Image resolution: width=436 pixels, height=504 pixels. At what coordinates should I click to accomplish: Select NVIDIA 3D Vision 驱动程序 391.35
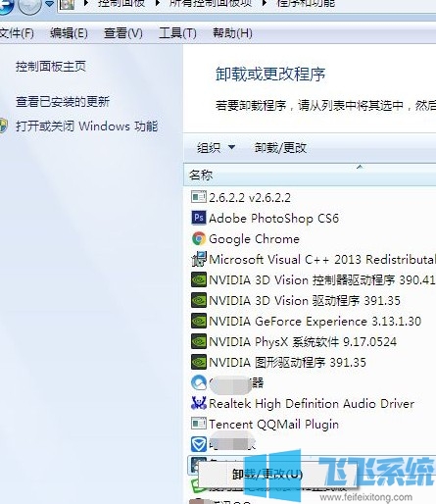tap(305, 301)
